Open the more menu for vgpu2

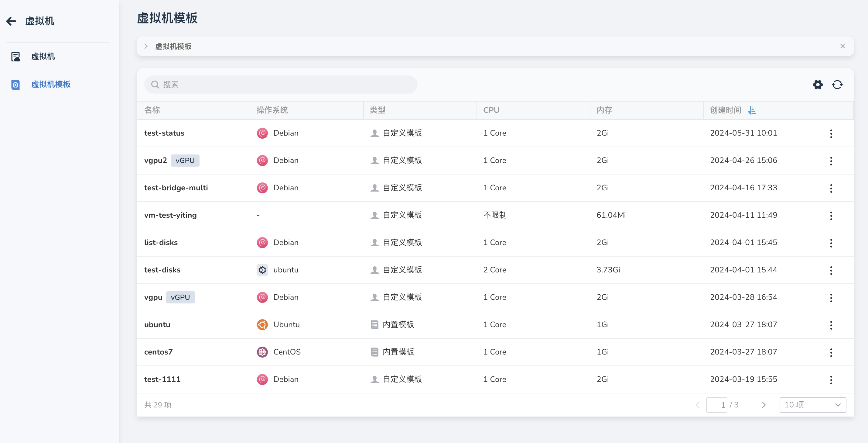(831, 161)
